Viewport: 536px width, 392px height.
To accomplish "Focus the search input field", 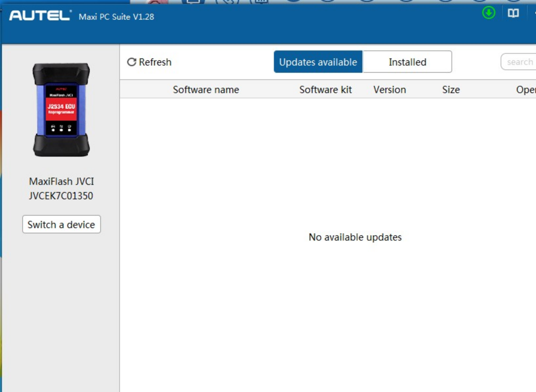I will pos(520,62).
